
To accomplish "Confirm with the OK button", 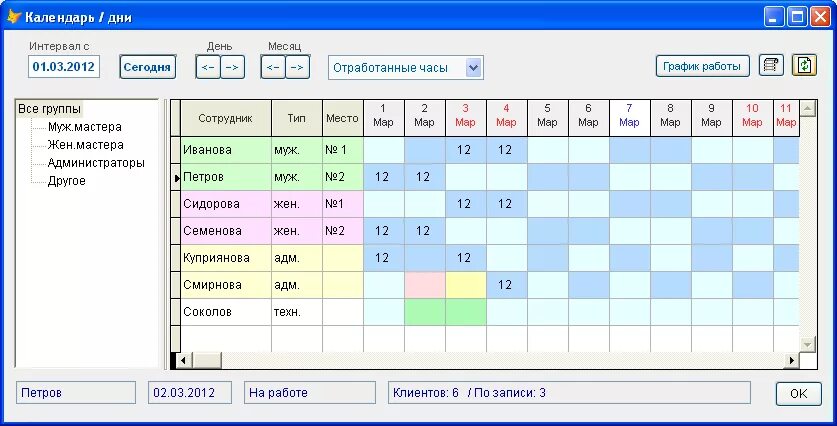I will 799,394.
